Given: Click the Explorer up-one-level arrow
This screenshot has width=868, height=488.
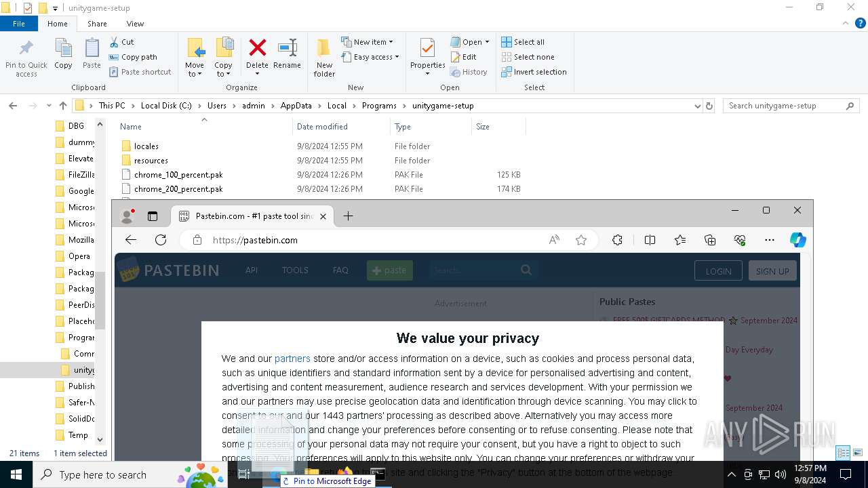Looking at the screenshot, I should pyautogui.click(x=63, y=106).
